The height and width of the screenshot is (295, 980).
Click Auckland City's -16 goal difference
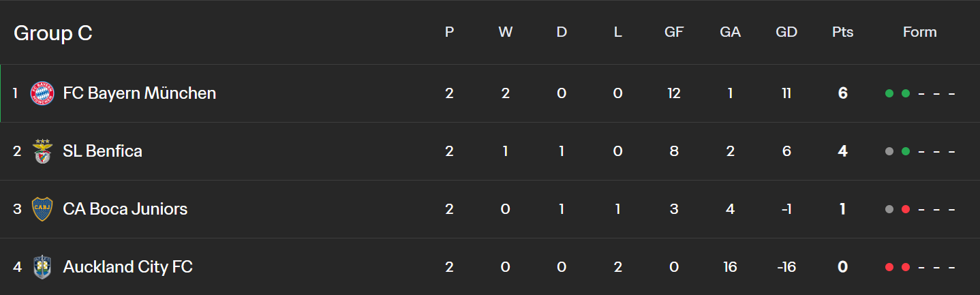(786, 267)
